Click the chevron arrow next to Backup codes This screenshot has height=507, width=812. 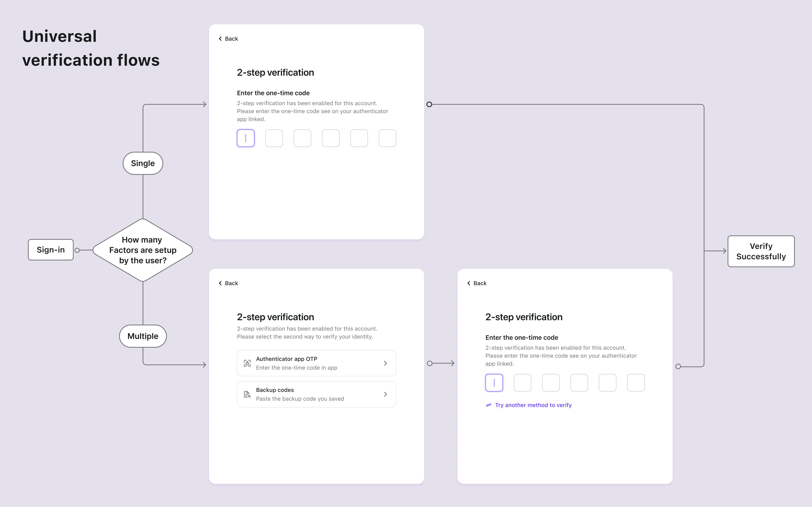385,394
